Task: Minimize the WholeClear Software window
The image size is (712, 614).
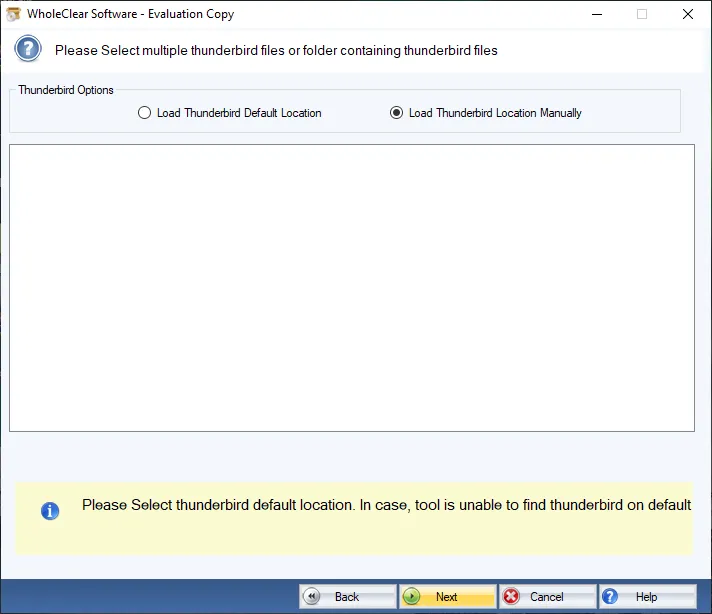Action: point(597,14)
